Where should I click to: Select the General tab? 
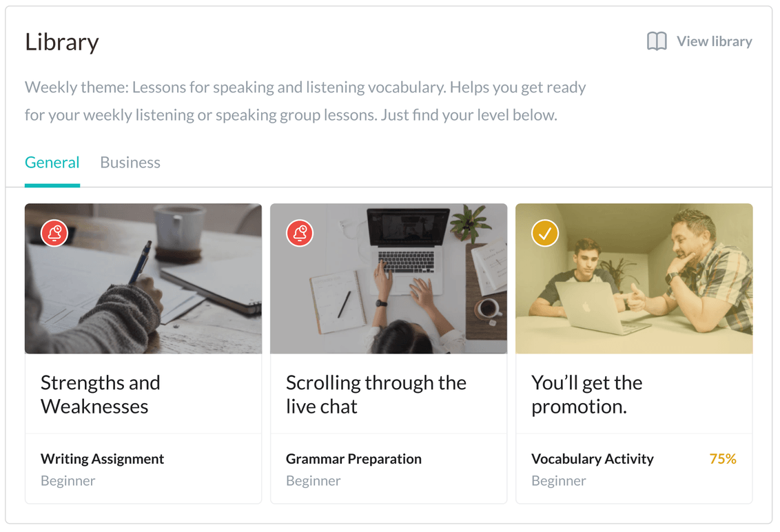click(x=52, y=162)
